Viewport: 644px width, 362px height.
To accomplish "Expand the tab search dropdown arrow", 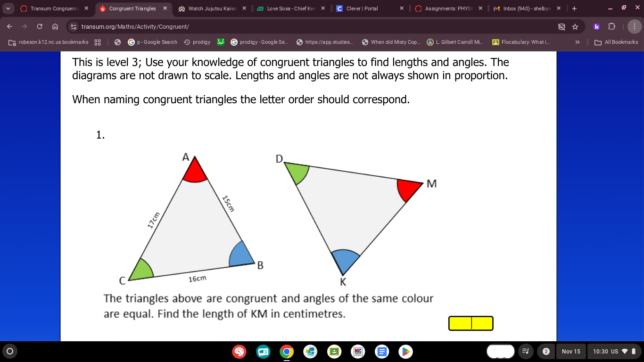I will [x=8, y=8].
